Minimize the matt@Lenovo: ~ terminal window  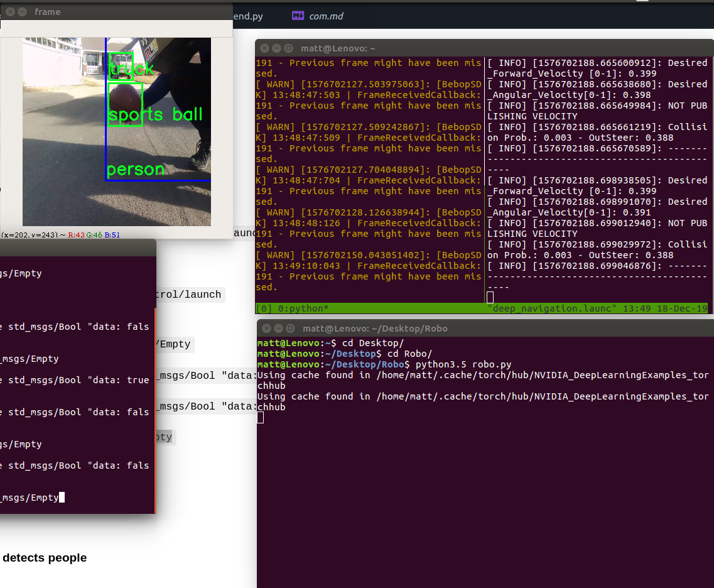point(276,48)
